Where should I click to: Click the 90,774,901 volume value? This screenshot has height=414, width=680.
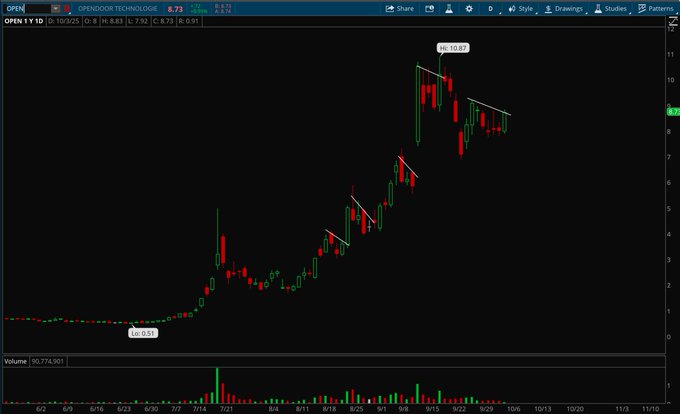(48, 361)
